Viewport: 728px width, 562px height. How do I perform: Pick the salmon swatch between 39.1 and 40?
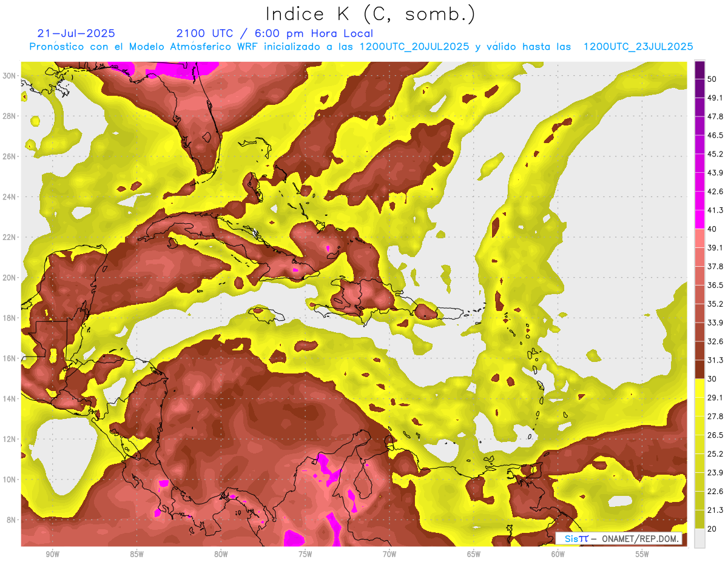point(699,238)
